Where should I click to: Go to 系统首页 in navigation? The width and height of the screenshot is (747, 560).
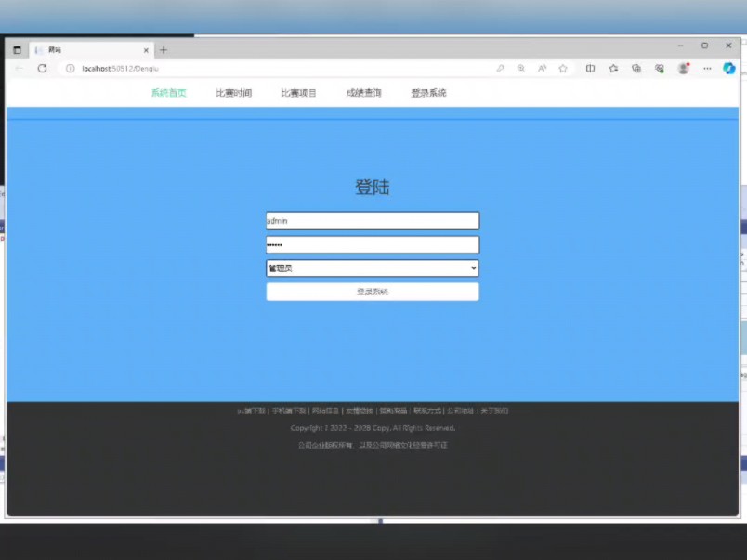click(x=169, y=93)
